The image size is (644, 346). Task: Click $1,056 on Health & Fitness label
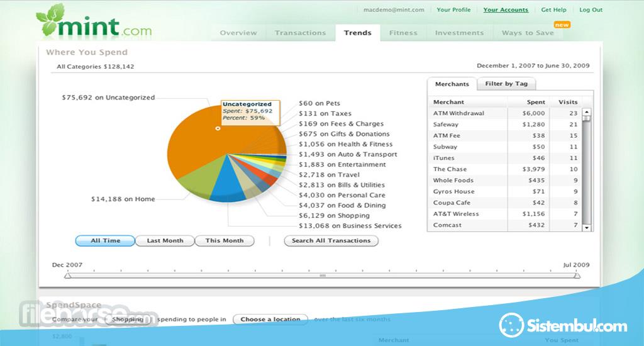[x=345, y=144]
